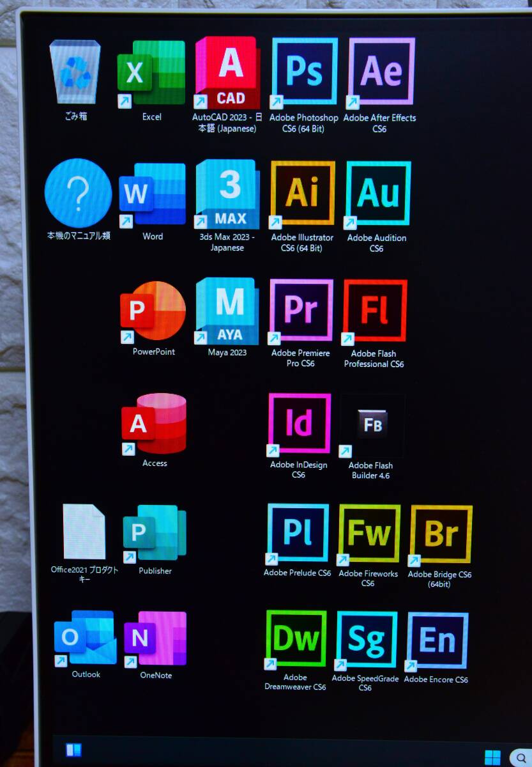
Task: Launch the Publisher shortcut
Action: tap(155, 534)
